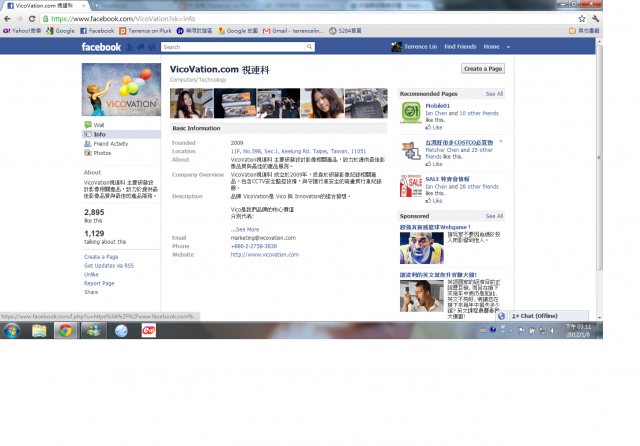Screen dimensions: 640x446
Task: Open the Friend Activity sidebar item
Action: pyautogui.click(x=106, y=144)
